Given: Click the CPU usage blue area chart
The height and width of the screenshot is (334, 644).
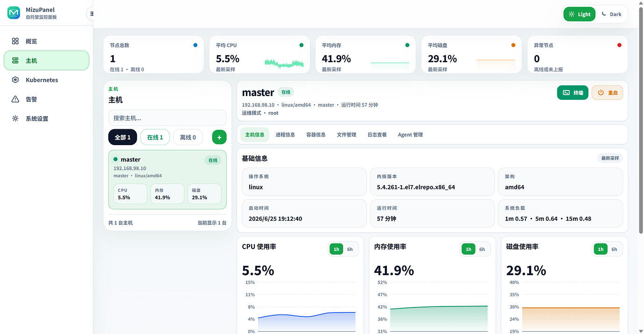Looking at the screenshot, I should tap(307, 322).
